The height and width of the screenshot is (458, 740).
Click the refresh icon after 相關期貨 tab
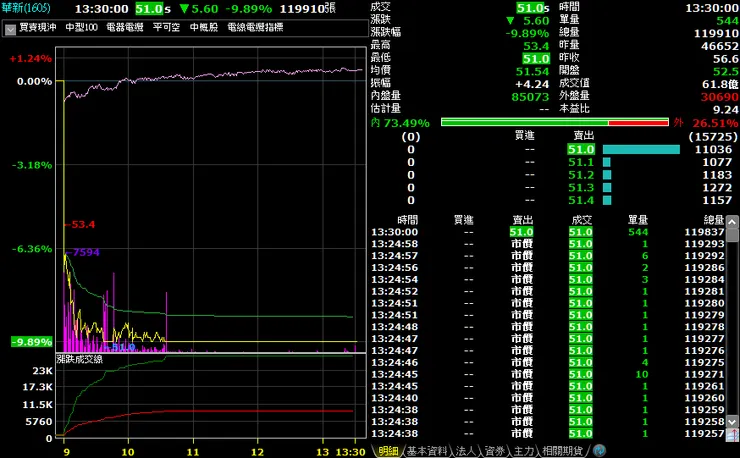click(x=599, y=450)
